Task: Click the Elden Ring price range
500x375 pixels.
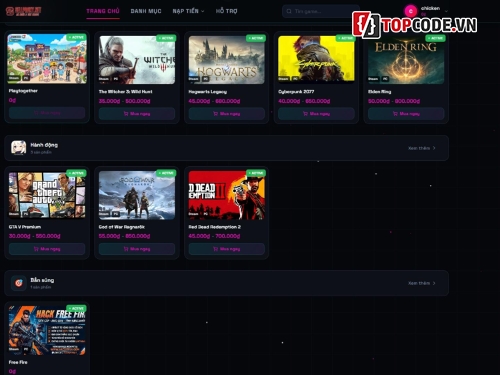Action: coord(394,101)
